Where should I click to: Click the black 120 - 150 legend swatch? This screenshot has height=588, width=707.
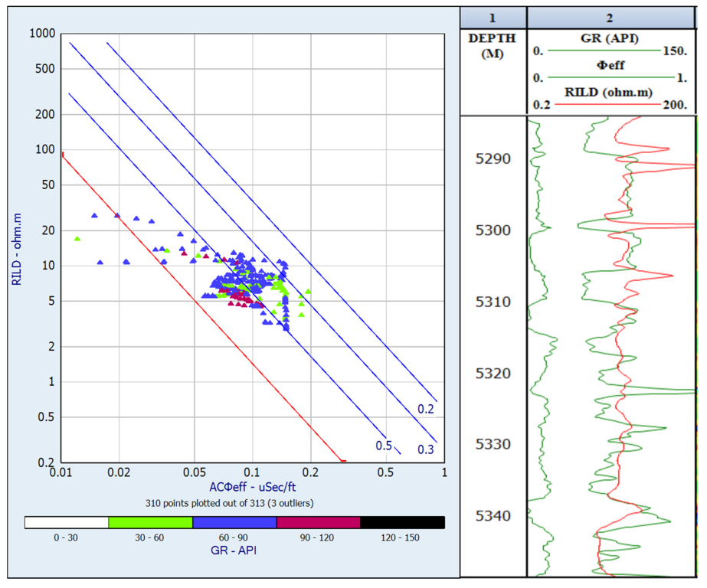click(x=401, y=522)
